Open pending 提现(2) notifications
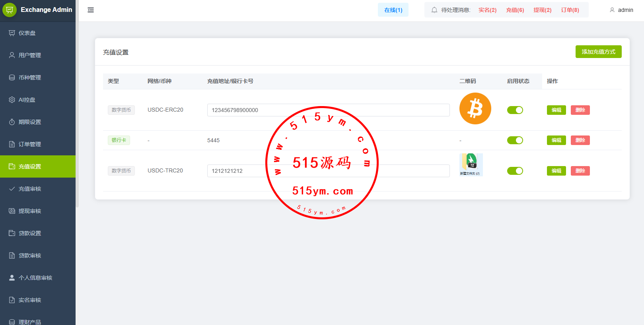Screen dimensions: 644x325 (x=542, y=10)
